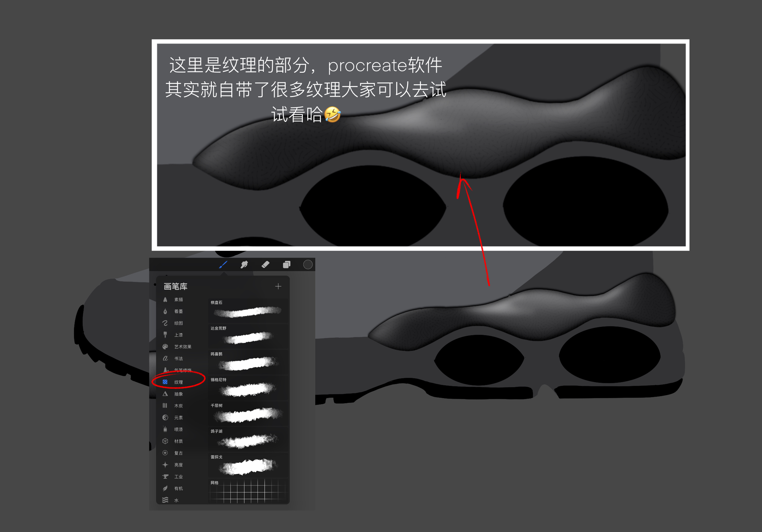Image resolution: width=762 pixels, height=532 pixels.
Task: Select the 棋盘石 brush thumbnail
Action: 247,311
